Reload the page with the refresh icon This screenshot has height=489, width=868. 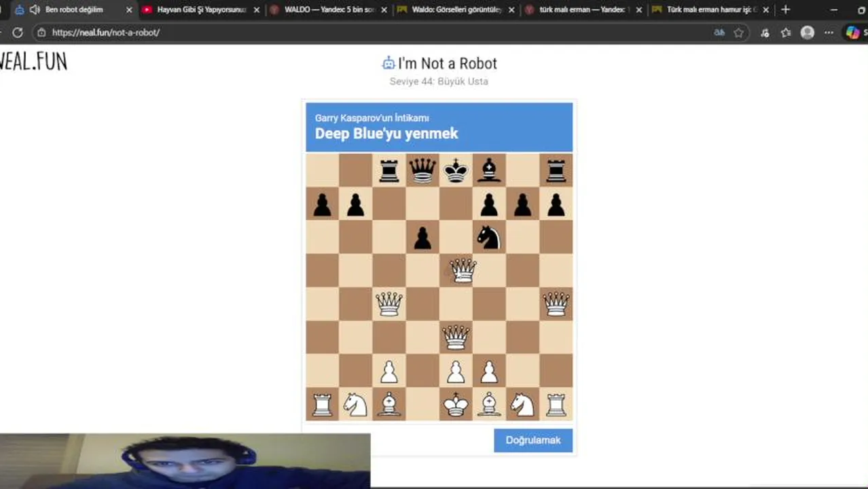point(18,33)
